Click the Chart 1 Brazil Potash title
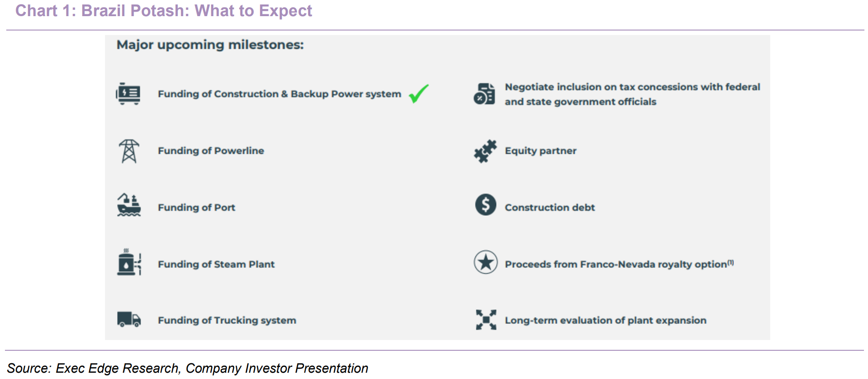 tap(164, 11)
